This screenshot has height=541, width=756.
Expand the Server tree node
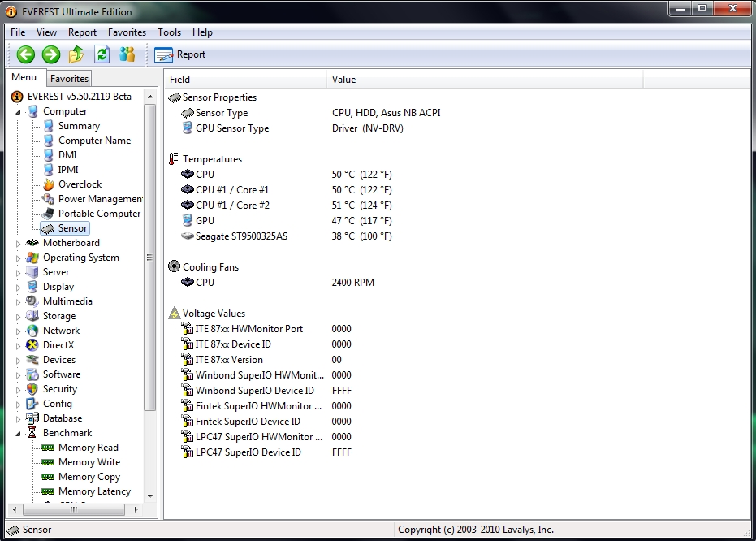(19, 273)
